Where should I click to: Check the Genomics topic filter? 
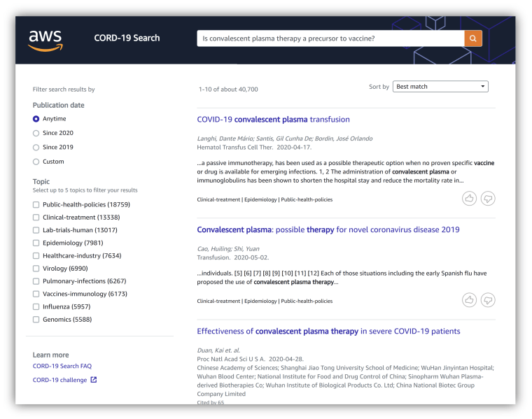pos(36,320)
